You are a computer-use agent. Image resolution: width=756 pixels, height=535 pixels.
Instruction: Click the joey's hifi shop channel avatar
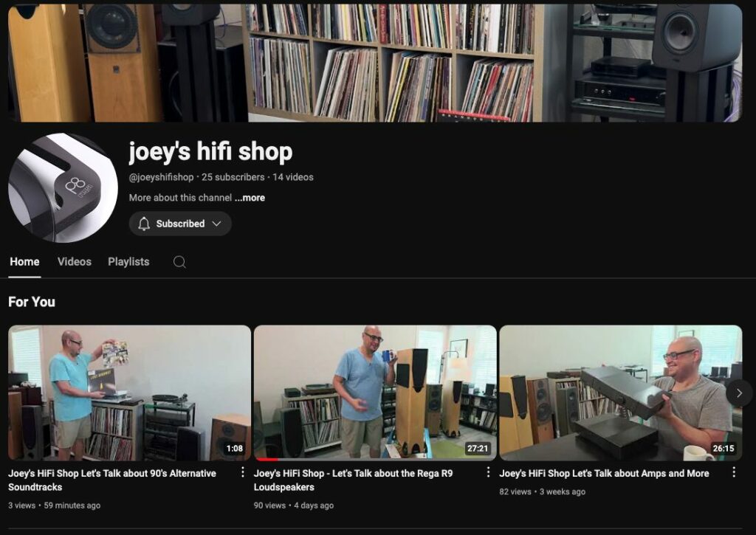click(63, 188)
